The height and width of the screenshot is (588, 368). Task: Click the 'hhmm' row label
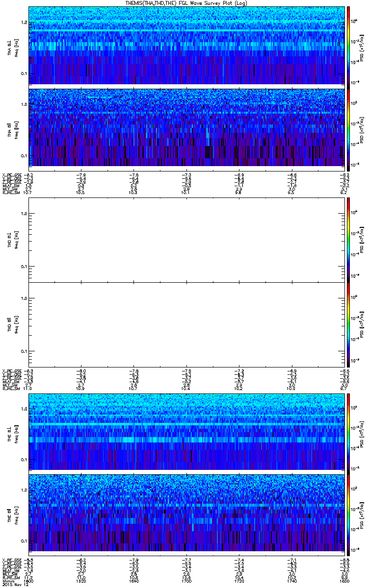(8, 581)
